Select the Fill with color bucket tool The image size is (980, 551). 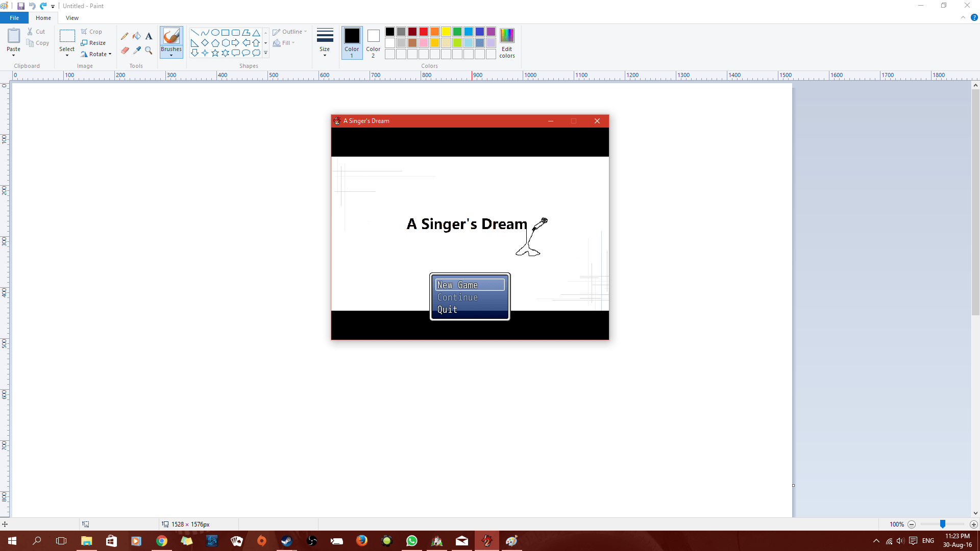coord(137,36)
